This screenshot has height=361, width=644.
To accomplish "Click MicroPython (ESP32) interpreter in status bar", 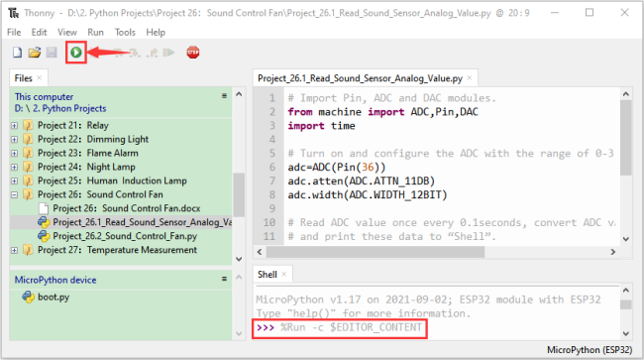I will 590,350.
